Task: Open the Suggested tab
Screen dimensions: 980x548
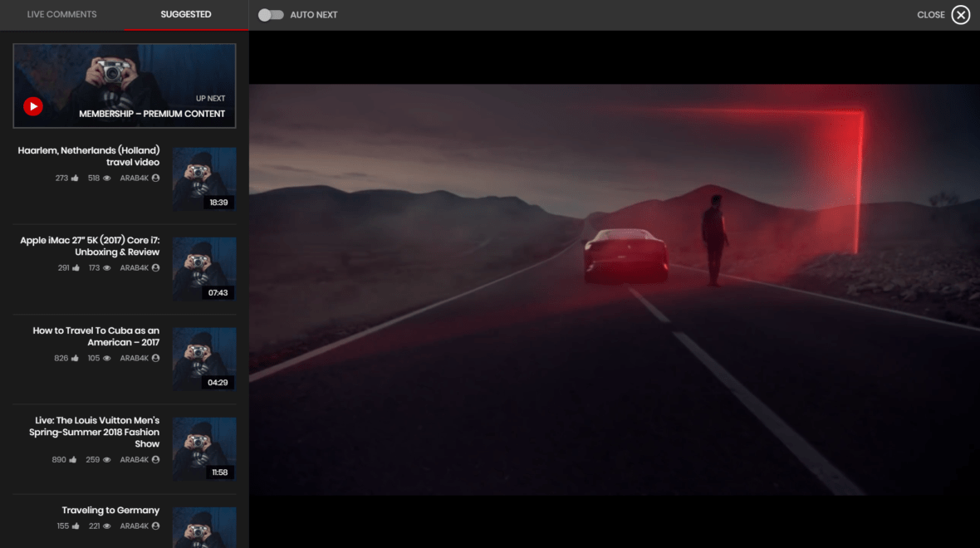Action: (x=186, y=14)
